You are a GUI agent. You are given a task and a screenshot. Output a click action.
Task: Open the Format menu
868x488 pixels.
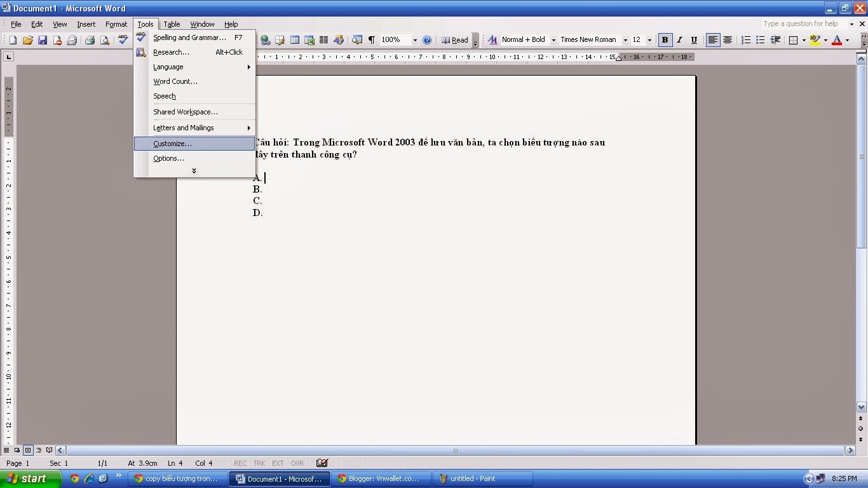(116, 24)
